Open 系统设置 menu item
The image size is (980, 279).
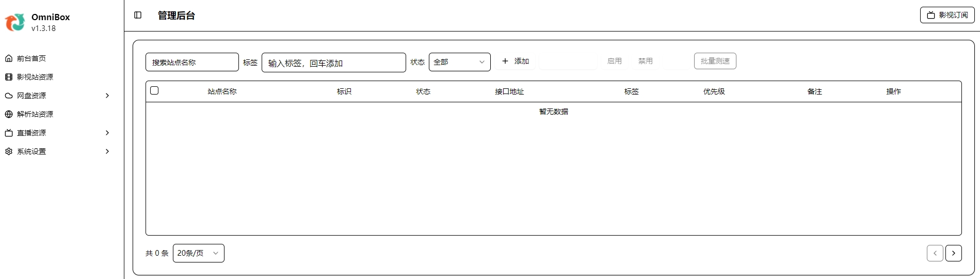point(58,151)
